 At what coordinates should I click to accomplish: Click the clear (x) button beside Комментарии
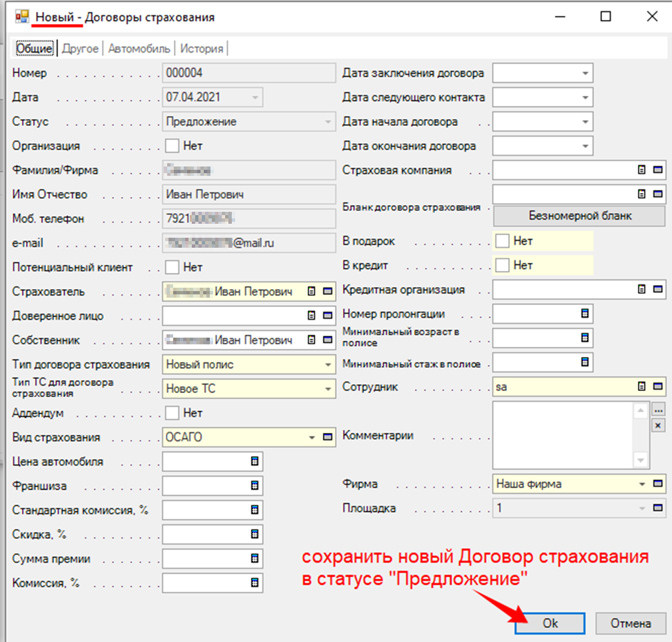click(658, 426)
